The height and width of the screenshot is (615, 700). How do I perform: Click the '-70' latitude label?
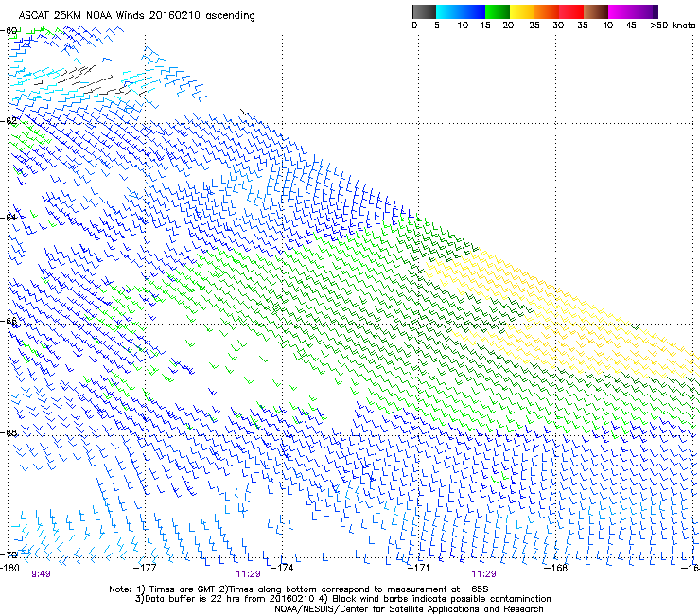pyautogui.click(x=9, y=554)
